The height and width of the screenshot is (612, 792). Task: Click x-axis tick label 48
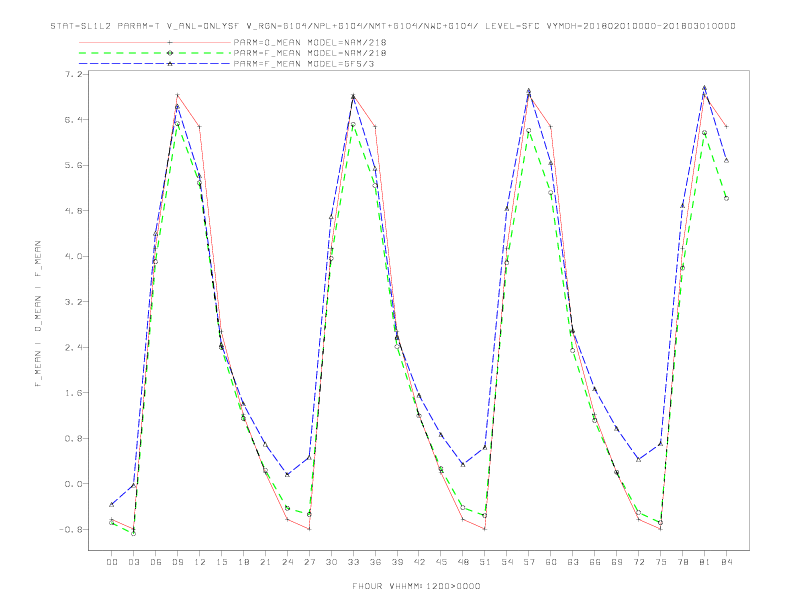(x=463, y=562)
